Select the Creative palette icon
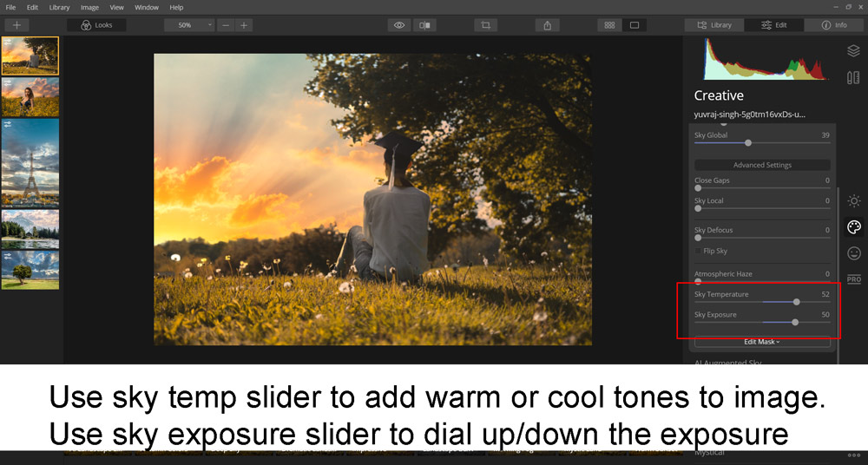Viewport: 868px width, 465px height. 854,227
